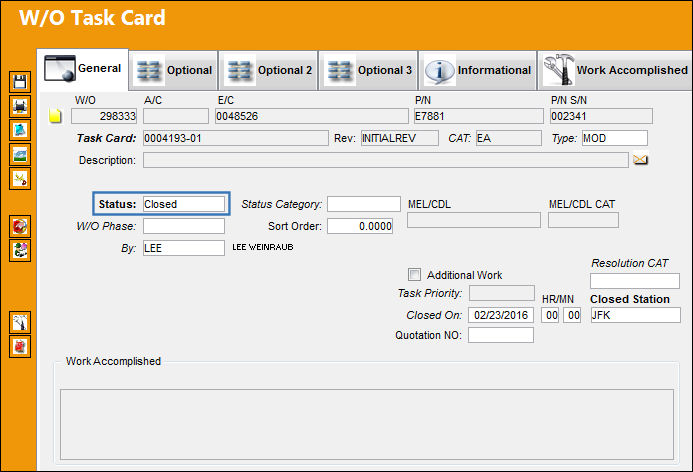The width and height of the screenshot is (693, 472).
Task: Click the Quotation NO field
Action: coord(501,335)
